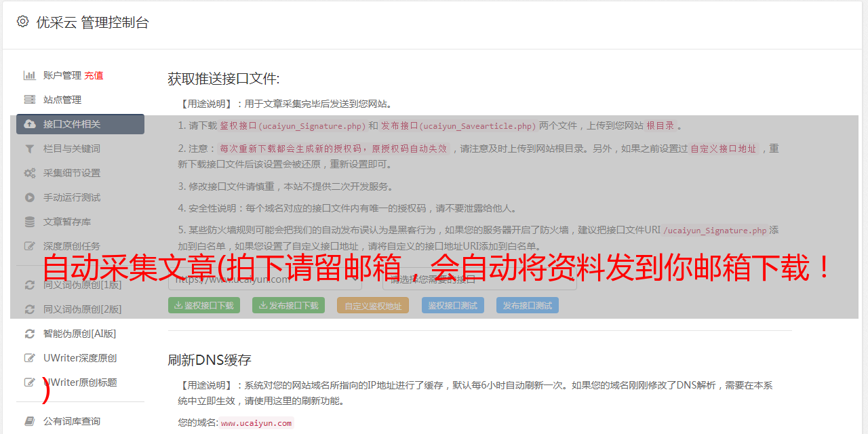Click the 根目录 highlighted text

click(x=660, y=126)
